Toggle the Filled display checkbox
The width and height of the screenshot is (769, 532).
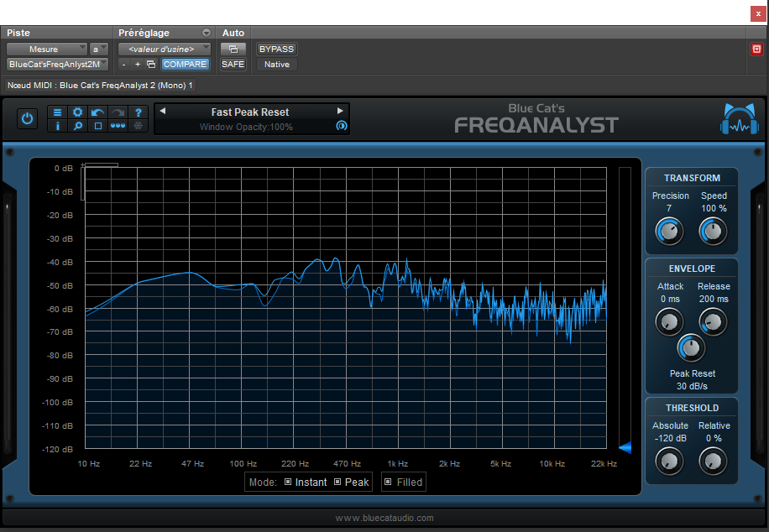[x=388, y=482]
